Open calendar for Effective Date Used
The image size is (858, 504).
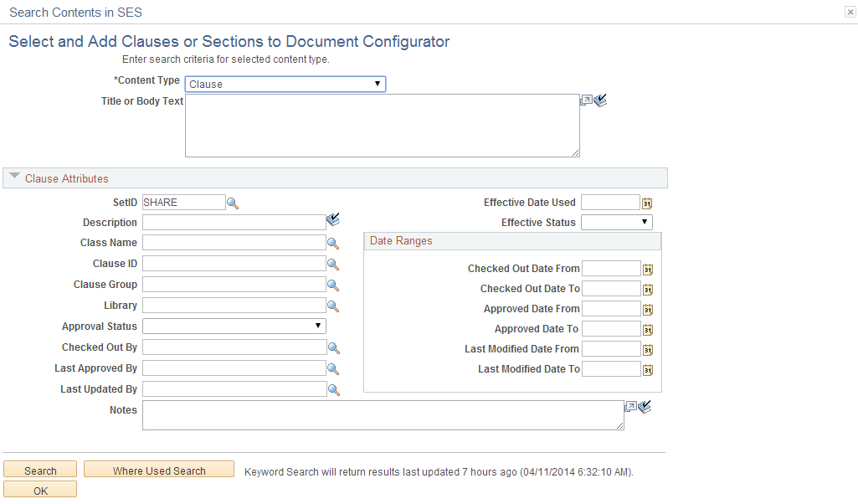[647, 202]
